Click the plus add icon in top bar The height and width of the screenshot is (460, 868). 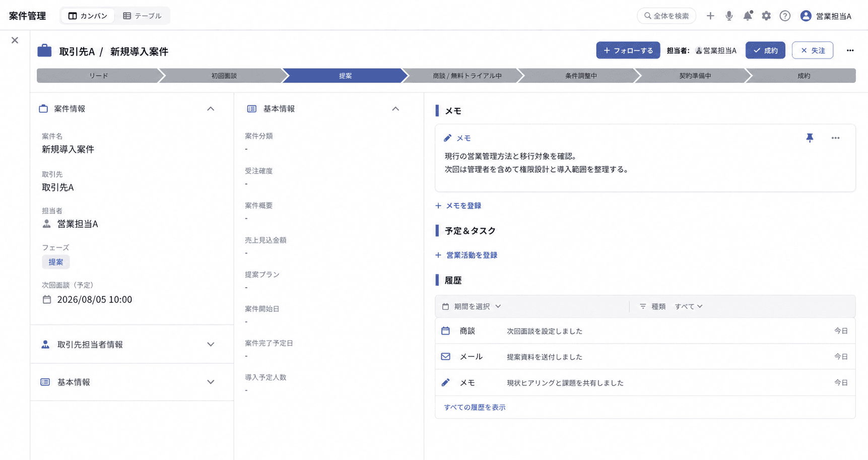pos(710,16)
